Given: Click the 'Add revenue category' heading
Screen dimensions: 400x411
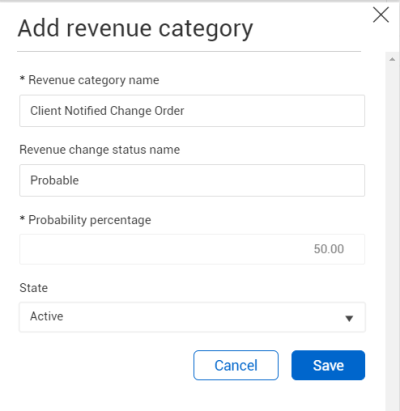Looking at the screenshot, I should [x=135, y=29].
